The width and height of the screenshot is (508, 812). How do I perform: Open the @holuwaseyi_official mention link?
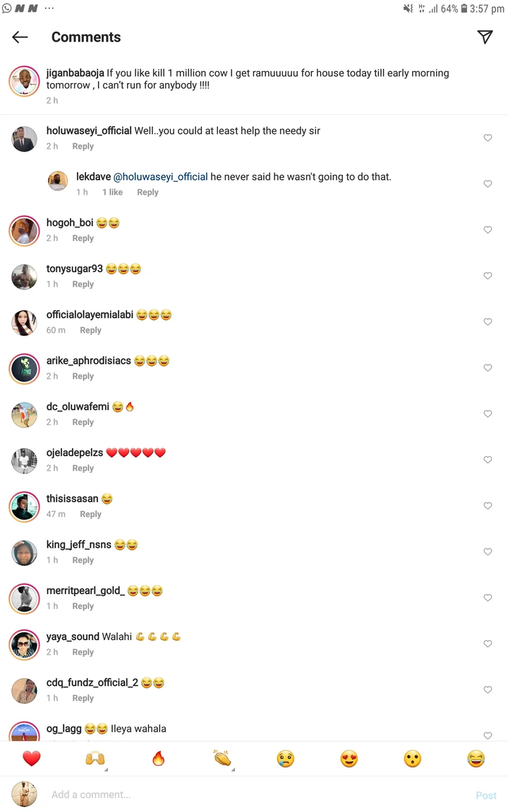tap(161, 177)
